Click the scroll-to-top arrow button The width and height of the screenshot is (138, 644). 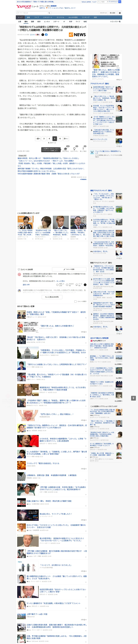pyautogui.click(x=133, y=398)
